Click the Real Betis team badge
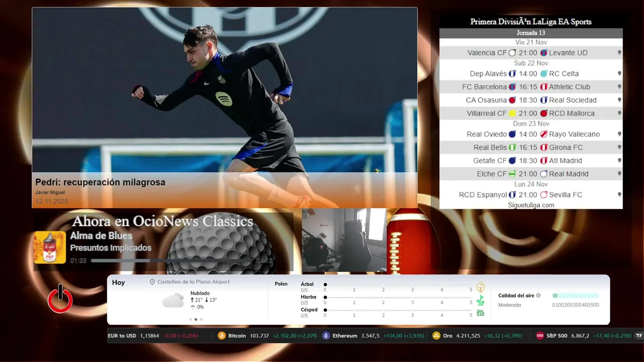Image resolution: width=644 pixels, height=362 pixels. click(x=513, y=147)
